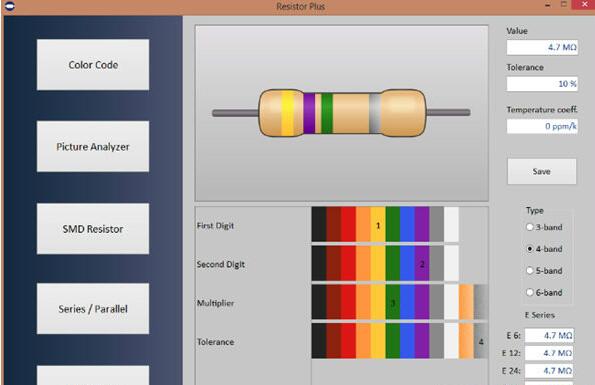Image resolution: width=595 pixels, height=385 pixels.
Task: Select the gold Tolerance swatch
Action: tap(466, 341)
